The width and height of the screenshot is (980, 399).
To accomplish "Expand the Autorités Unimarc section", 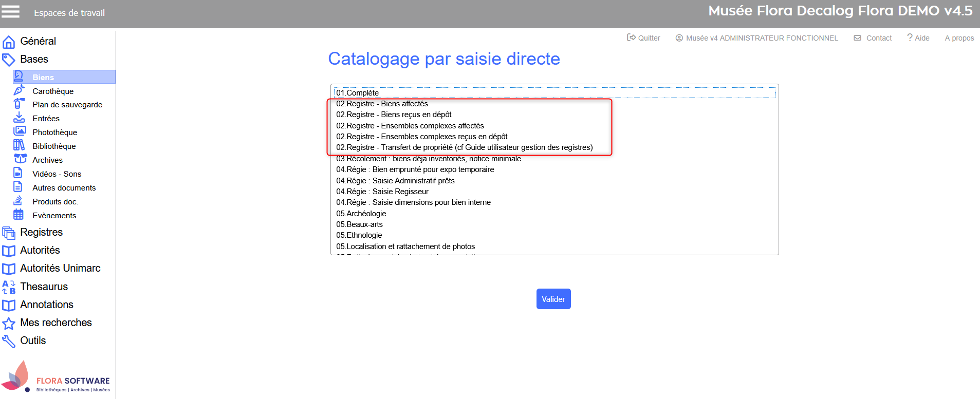I will point(60,268).
